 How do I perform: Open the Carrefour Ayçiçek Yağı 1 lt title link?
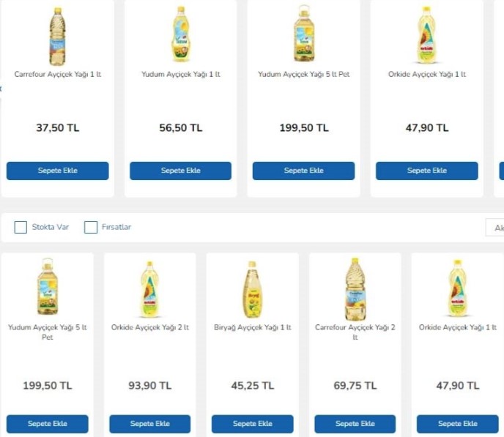pyautogui.click(x=57, y=75)
